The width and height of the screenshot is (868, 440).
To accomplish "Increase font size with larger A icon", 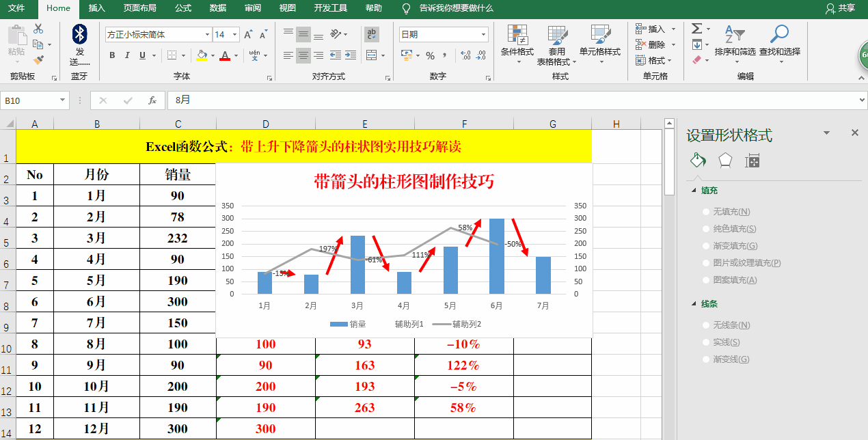I will [x=248, y=34].
